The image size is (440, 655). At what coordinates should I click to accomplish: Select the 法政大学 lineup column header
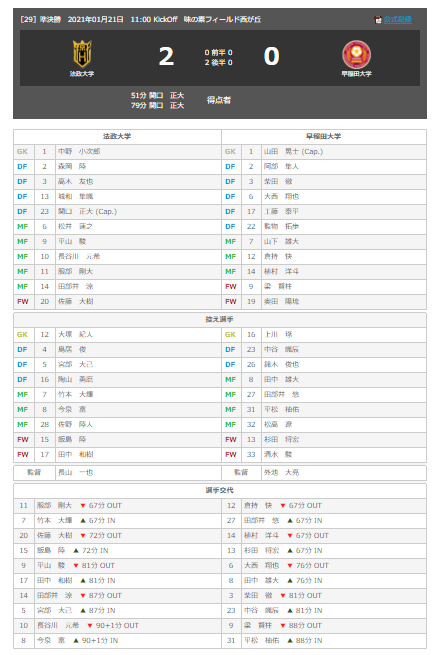(x=117, y=137)
